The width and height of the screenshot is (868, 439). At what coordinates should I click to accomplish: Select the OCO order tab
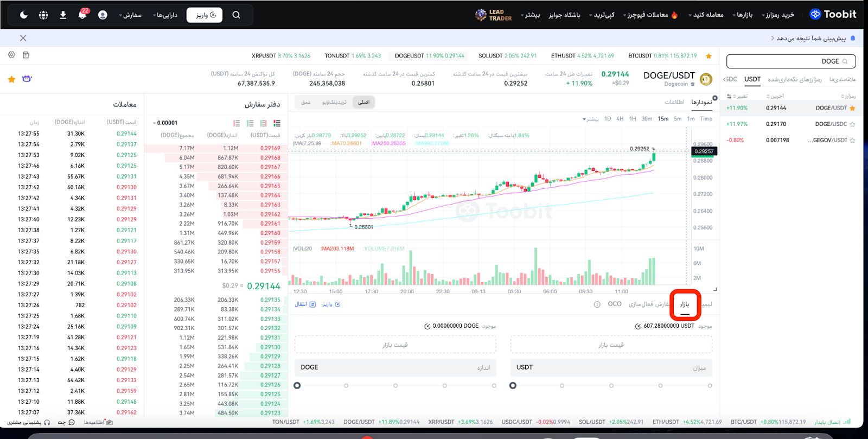[x=615, y=304]
